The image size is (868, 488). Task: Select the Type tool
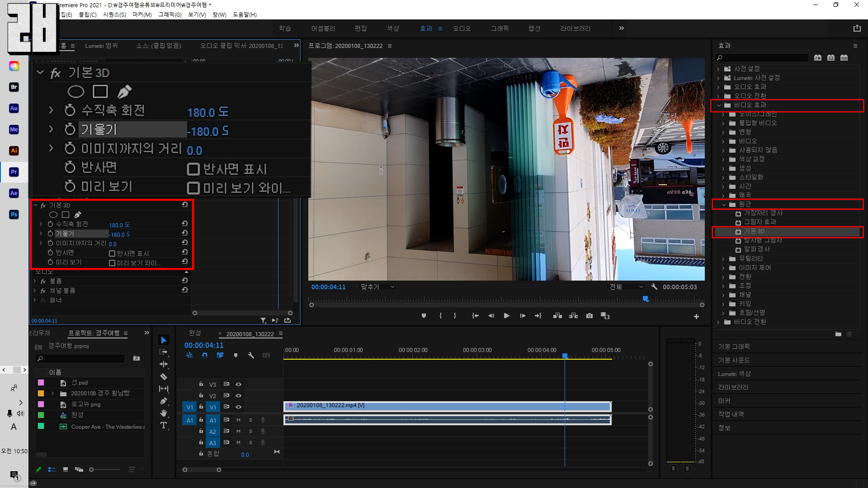tap(164, 425)
